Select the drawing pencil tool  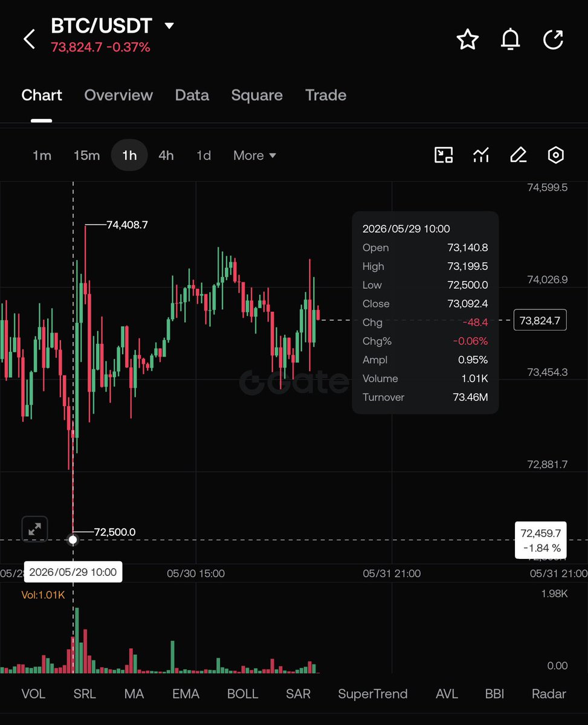click(x=518, y=155)
